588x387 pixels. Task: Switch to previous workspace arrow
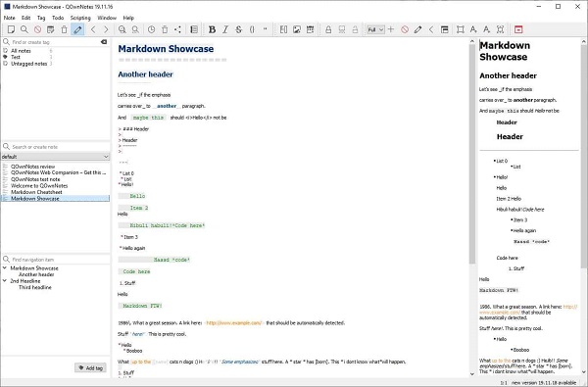point(431,29)
